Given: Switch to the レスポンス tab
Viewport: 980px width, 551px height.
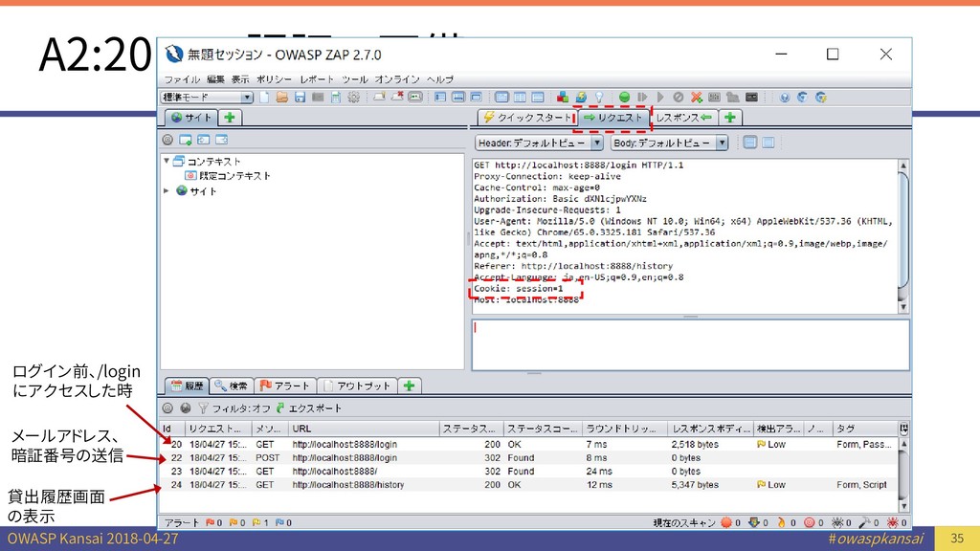Looking at the screenshot, I should coord(682,118).
